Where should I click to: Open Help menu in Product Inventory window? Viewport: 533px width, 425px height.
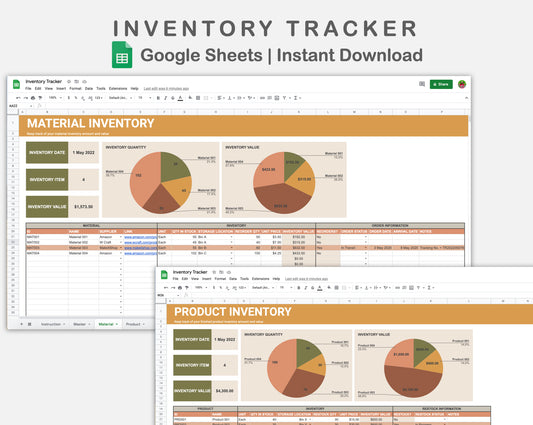tap(276, 278)
